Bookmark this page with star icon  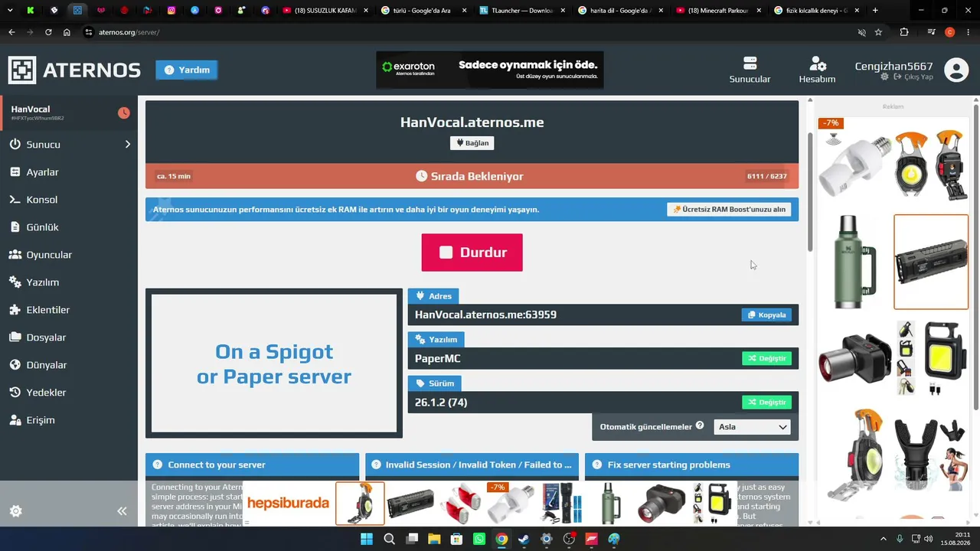point(878,32)
